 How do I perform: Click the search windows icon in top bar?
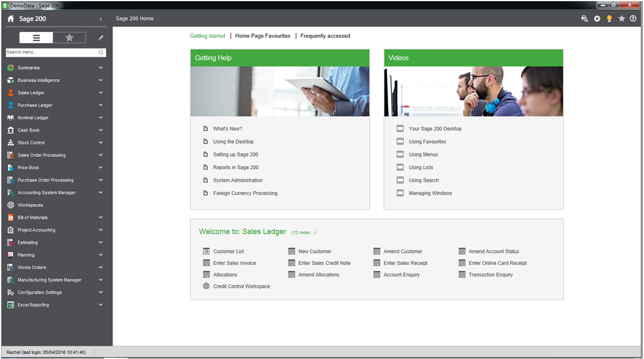pos(584,18)
